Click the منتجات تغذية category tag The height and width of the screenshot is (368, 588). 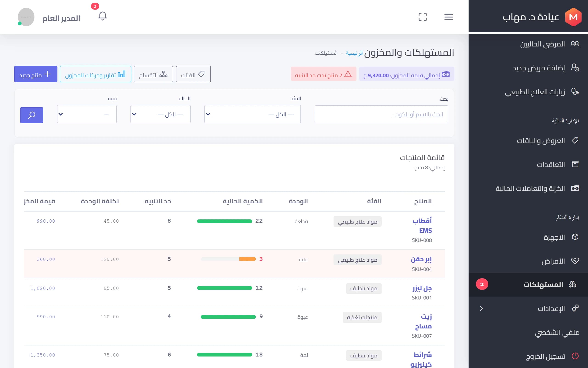[362, 317]
